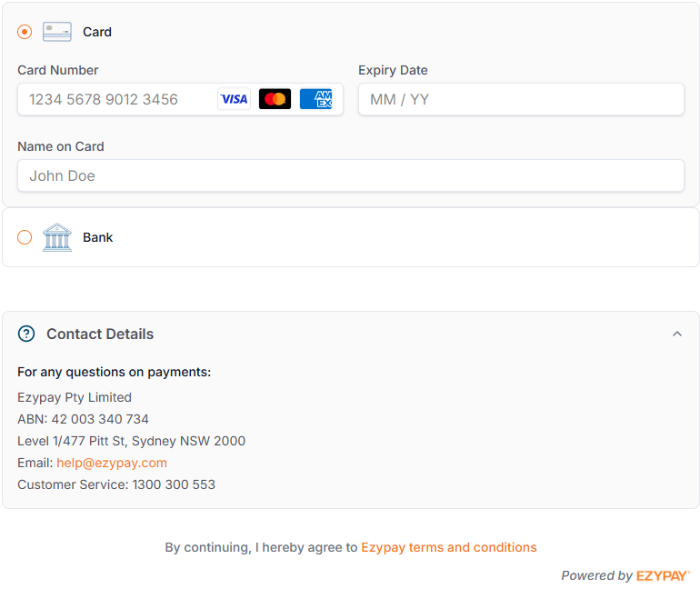Select the Card payment radio button
This screenshot has width=700, height=589.
25,32
